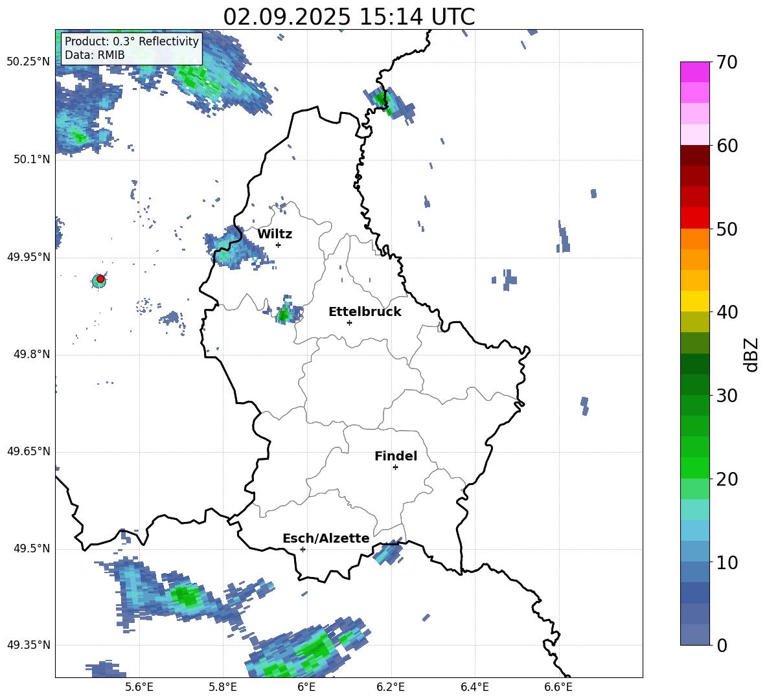Click the colorbar 50 tick label
Screen dimensions: 767x700
(727, 229)
